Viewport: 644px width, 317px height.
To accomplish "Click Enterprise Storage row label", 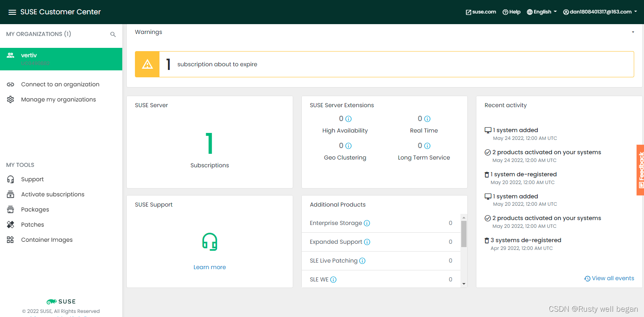I will 336,223.
